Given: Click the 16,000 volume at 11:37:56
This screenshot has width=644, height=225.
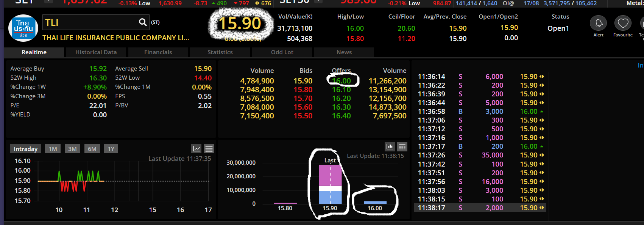Looking at the screenshot, I should (493, 182).
